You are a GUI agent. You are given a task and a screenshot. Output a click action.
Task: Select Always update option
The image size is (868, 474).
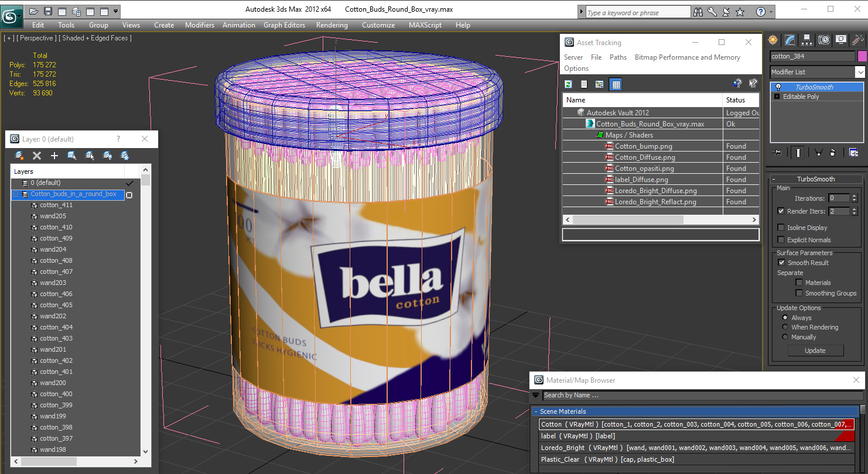point(785,318)
